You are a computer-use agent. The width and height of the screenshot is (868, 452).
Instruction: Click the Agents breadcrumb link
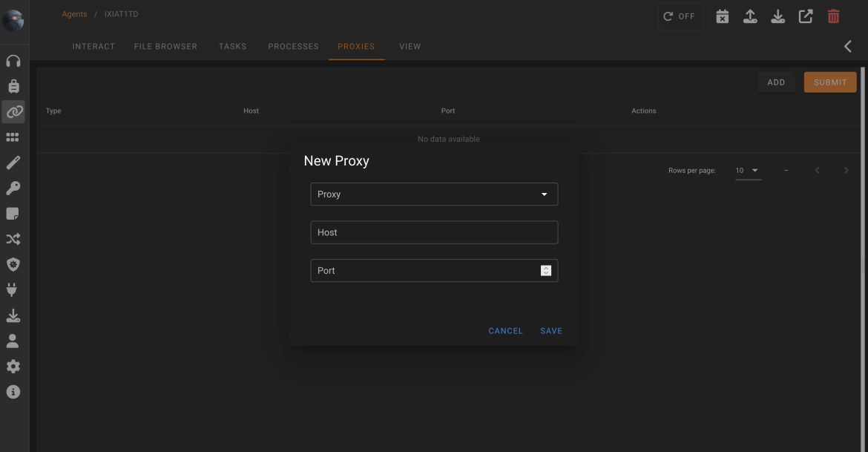pyautogui.click(x=74, y=13)
